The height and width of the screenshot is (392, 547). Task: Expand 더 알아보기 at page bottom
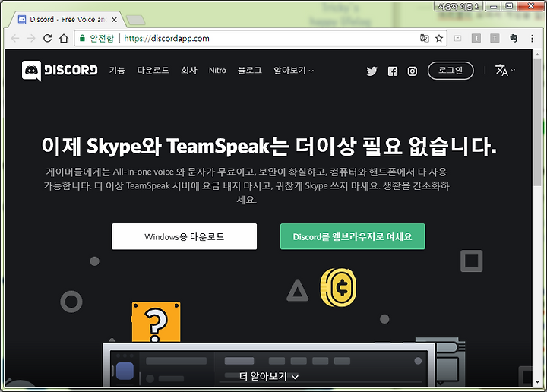tap(269, 376)
